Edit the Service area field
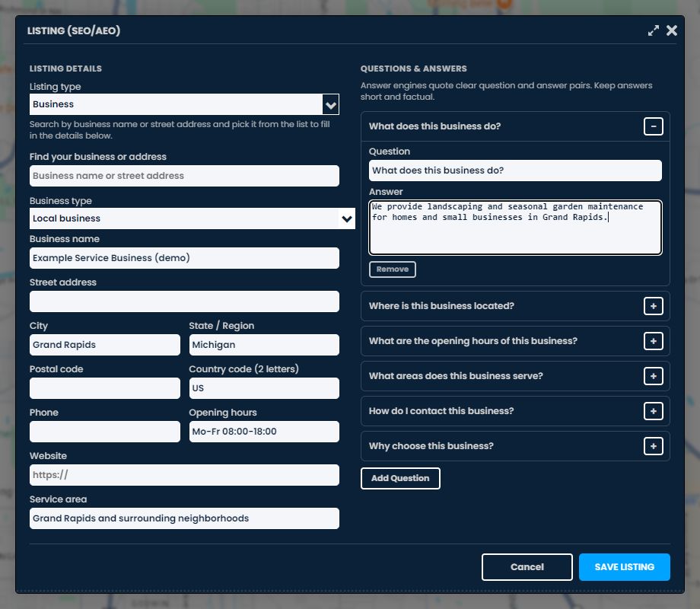 [x=184, y=518]
